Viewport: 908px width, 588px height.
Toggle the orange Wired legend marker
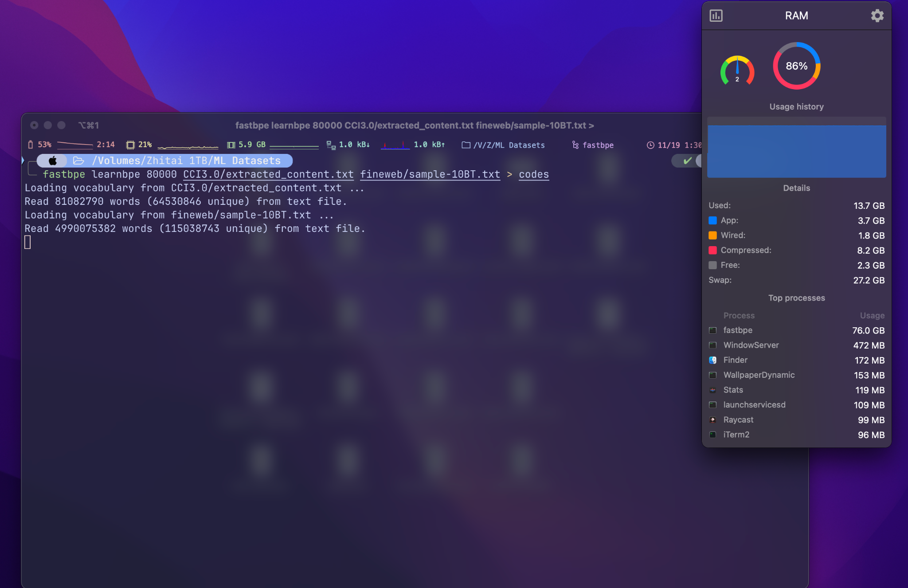713,235
